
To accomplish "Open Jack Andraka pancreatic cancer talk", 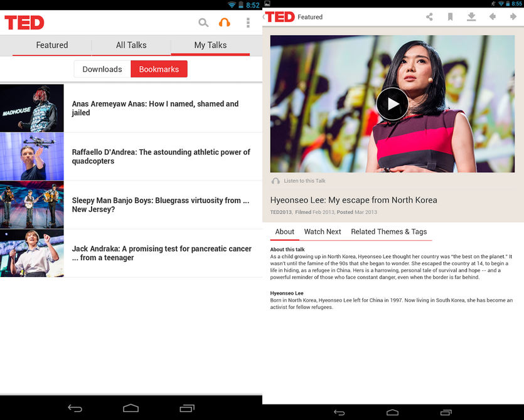I will 161,253.
